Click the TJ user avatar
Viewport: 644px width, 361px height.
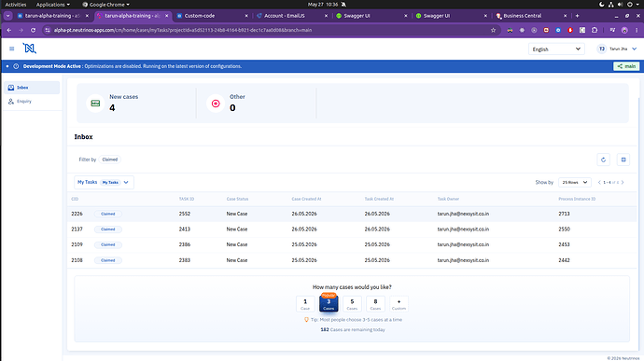(602, 49)
